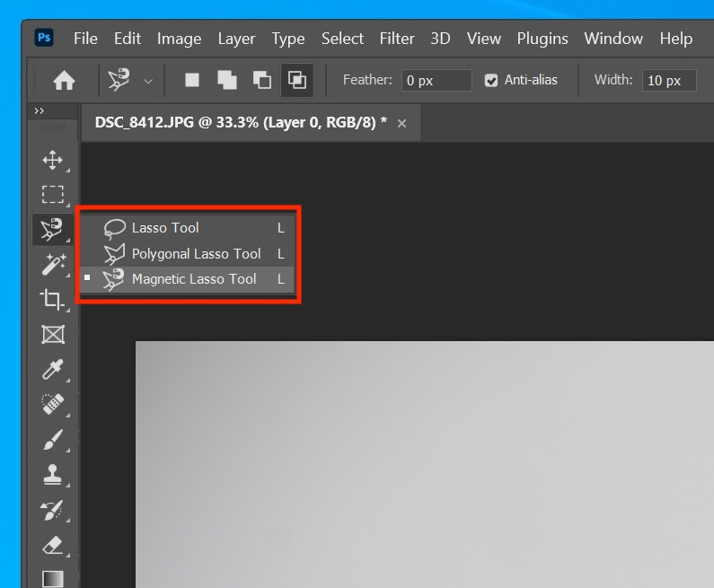
Task: Open the Help menu
Action: [675, 39]
